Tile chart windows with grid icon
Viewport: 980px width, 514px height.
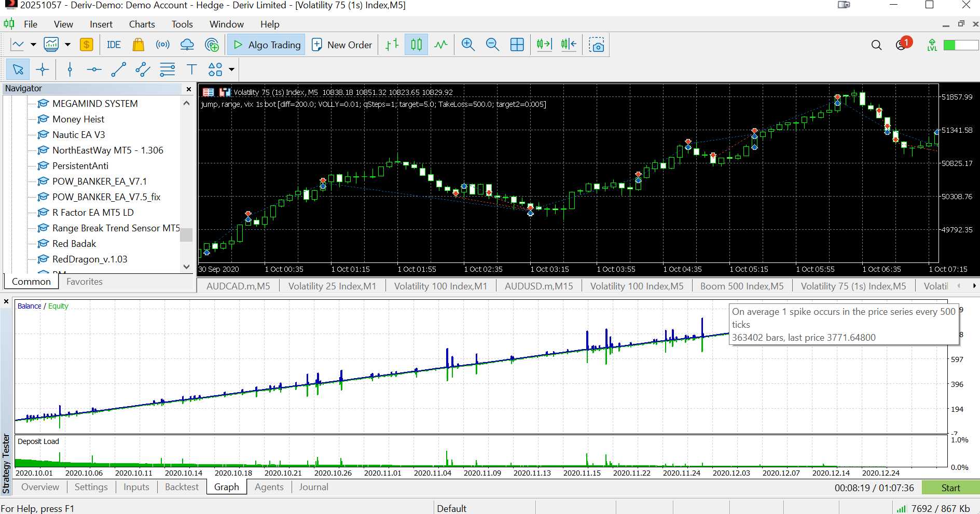pyautogui.click(x=517, y=45)
